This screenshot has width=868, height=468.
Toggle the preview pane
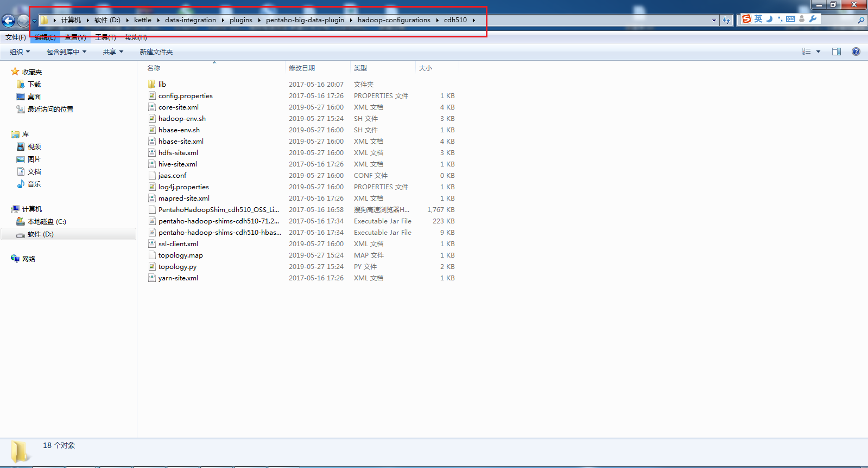pyautogui.click(x=837, y=52)
